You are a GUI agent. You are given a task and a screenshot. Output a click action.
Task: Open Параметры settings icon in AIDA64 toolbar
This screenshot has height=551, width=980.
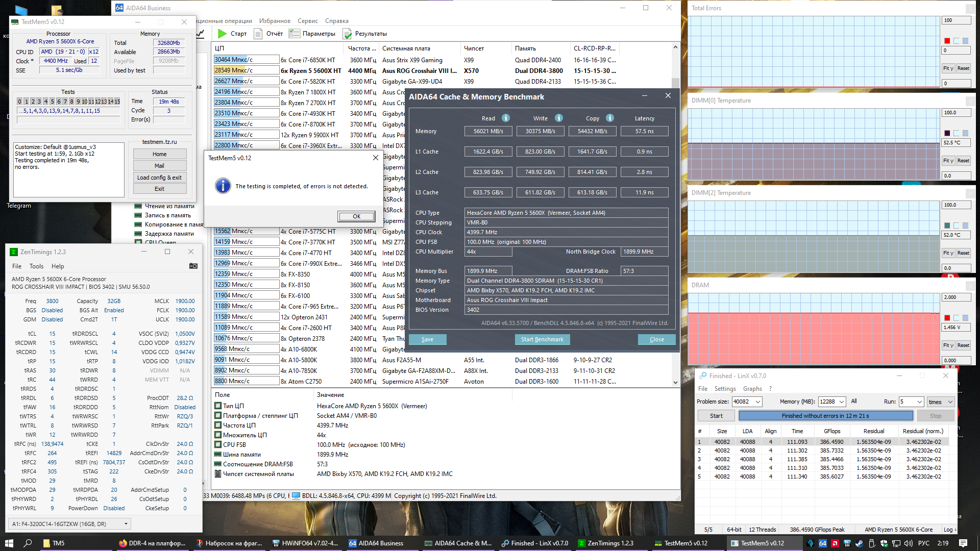pos(294,34)
